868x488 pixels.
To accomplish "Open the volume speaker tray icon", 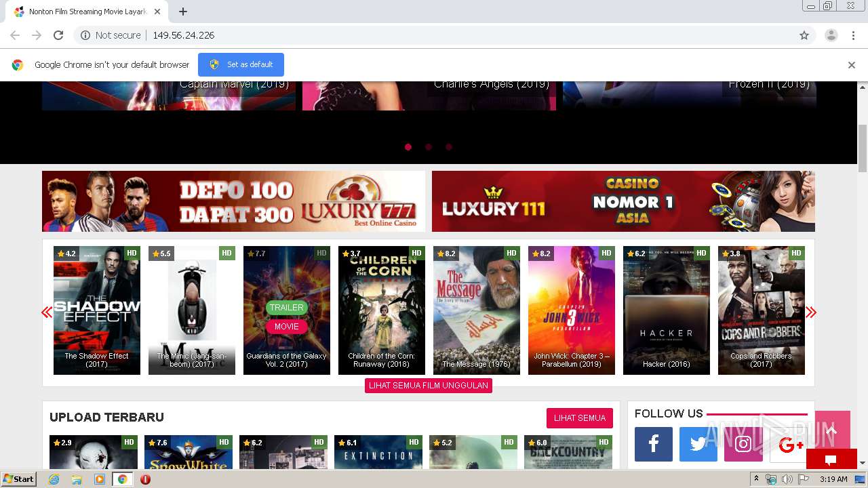I will click(x=787, y=479).
